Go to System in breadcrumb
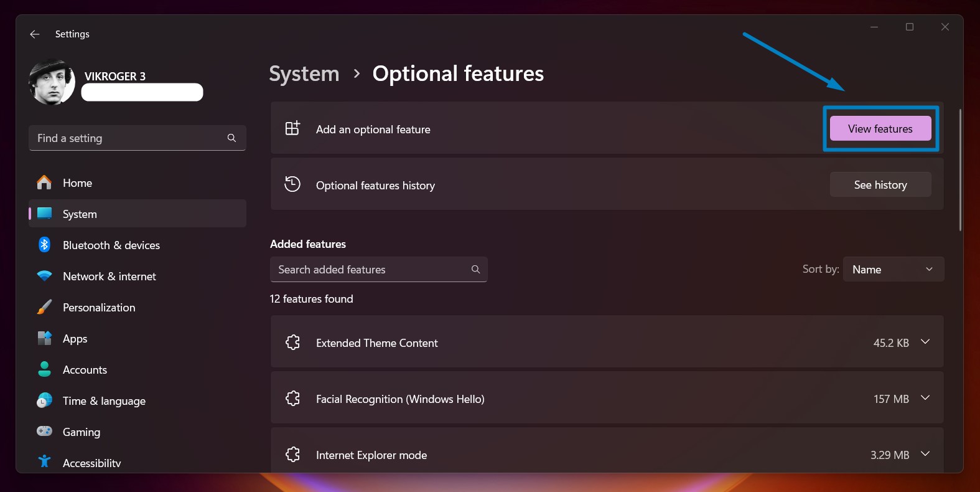 [304, 73]
